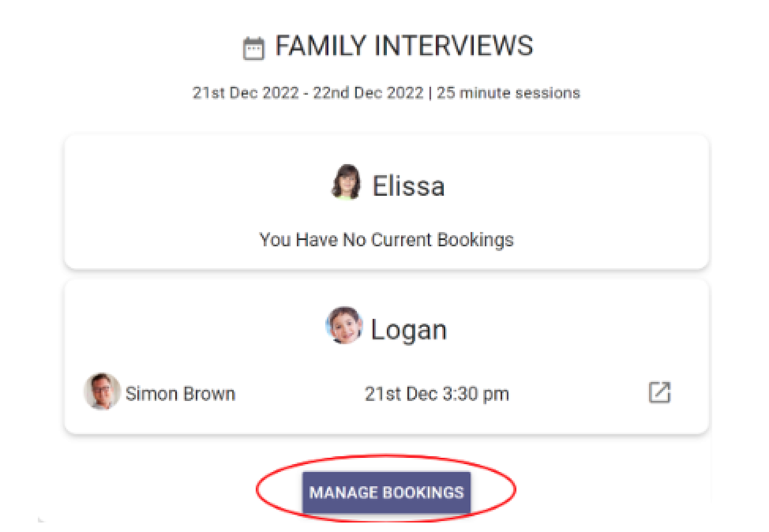This screenshot has height=532, width=769.
Task: Click the 21st Dec 2022 start date
Action: [x=245, y=93]
